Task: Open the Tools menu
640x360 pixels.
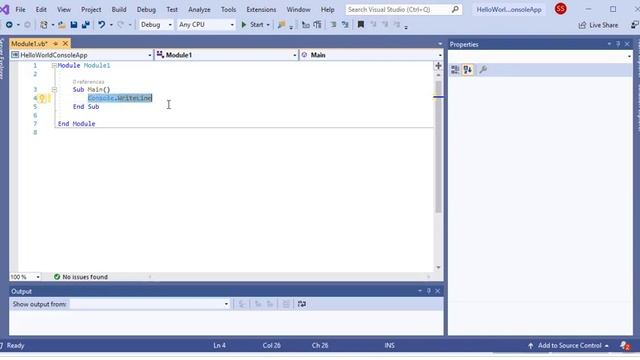Action: click(x=228, y=9)
